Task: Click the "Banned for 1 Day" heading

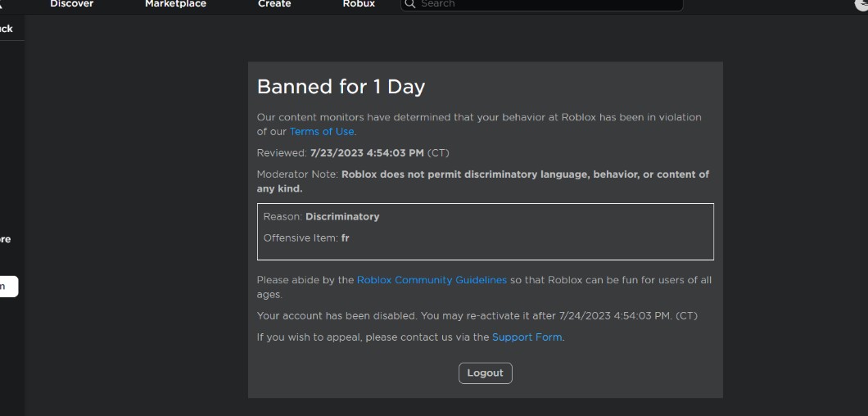Action: [x=341, y=87]
